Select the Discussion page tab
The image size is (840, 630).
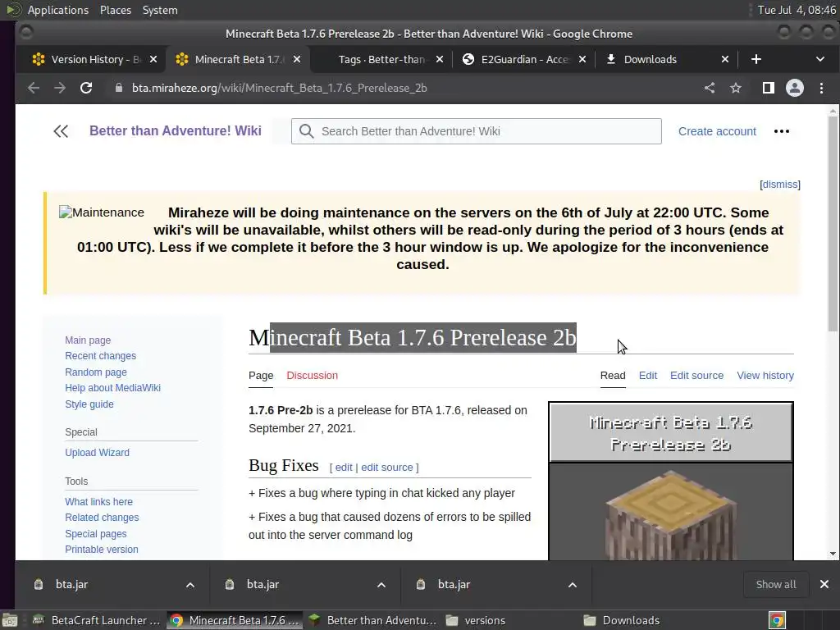pyautogui.click(x=312, y=376)
